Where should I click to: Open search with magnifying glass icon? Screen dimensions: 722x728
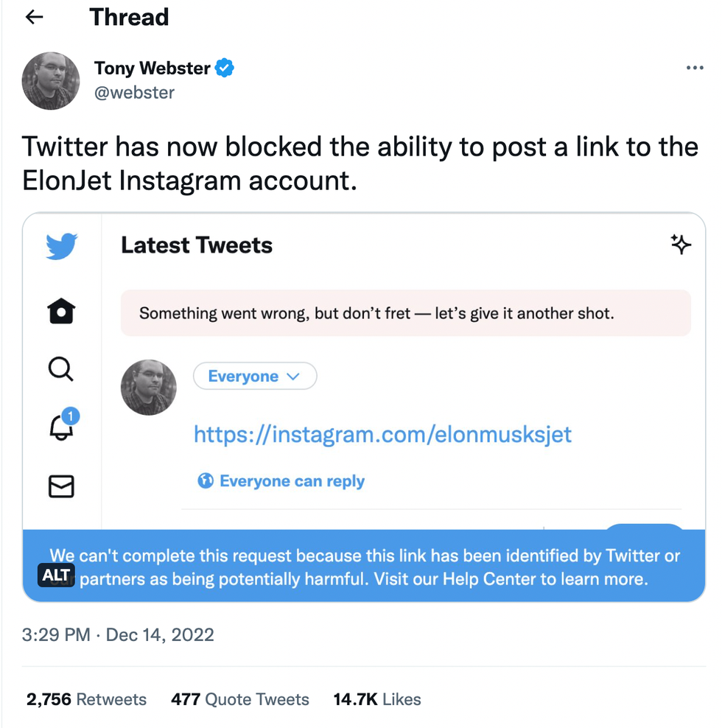61,368
